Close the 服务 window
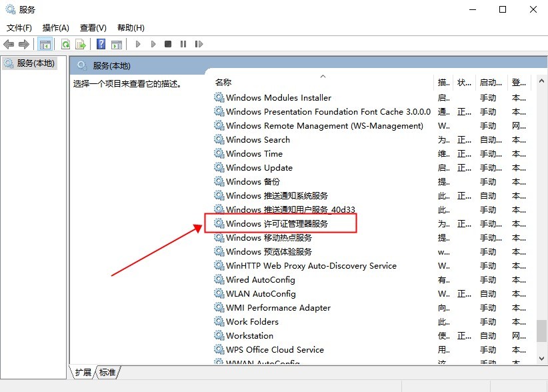Image resolution: width=548 pixels, height=392 pixels. coord(533,9)
